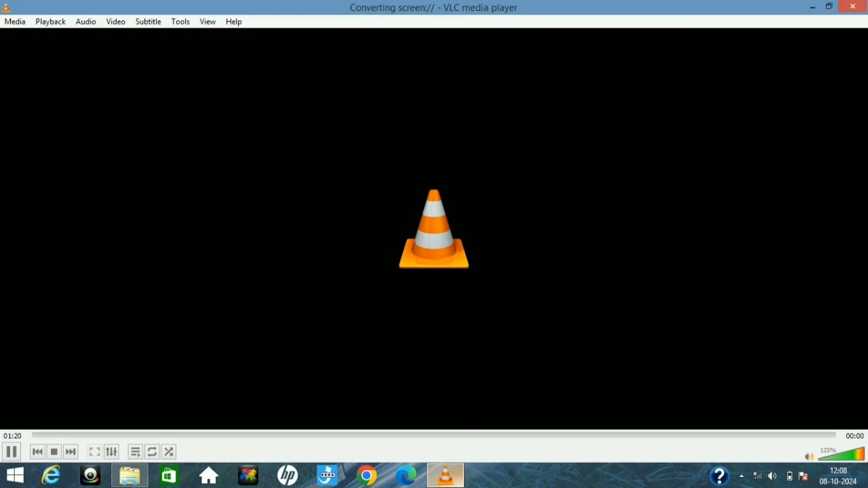The height and width of the screenshot is (488, 868).
Task: Launch Internet Explorer from taskbar
Action: click(x=52, y=476)
